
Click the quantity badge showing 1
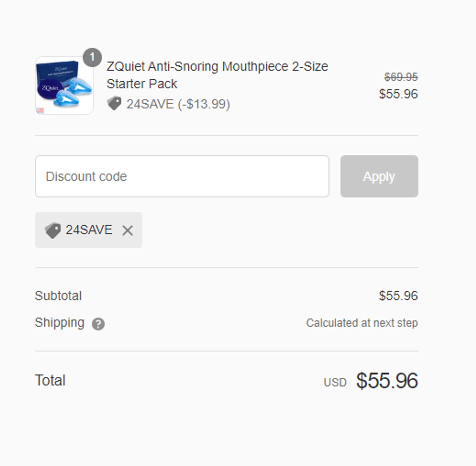(x=92, y=57)
